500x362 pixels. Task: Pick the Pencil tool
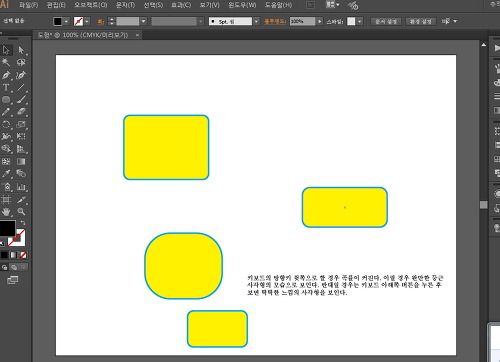coord(6,112)
